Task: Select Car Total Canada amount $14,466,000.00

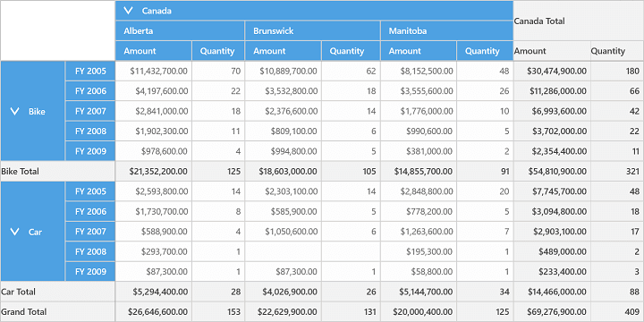Action: (552, 292)
